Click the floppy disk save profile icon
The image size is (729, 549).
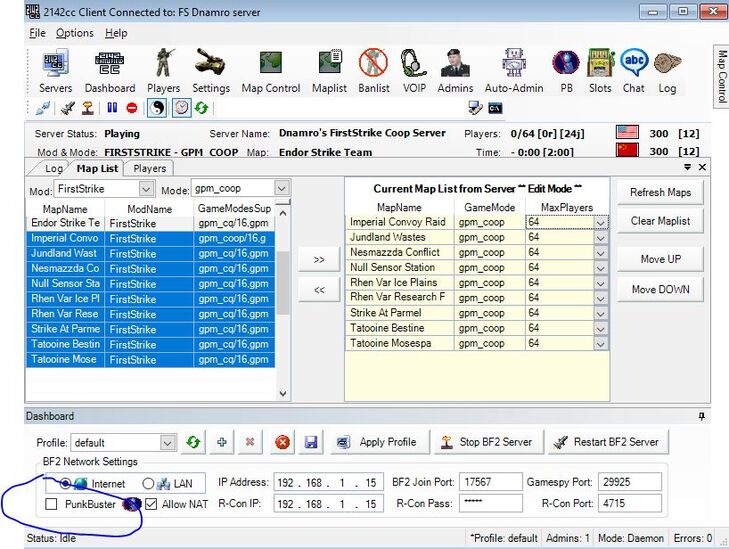[311, 442]
